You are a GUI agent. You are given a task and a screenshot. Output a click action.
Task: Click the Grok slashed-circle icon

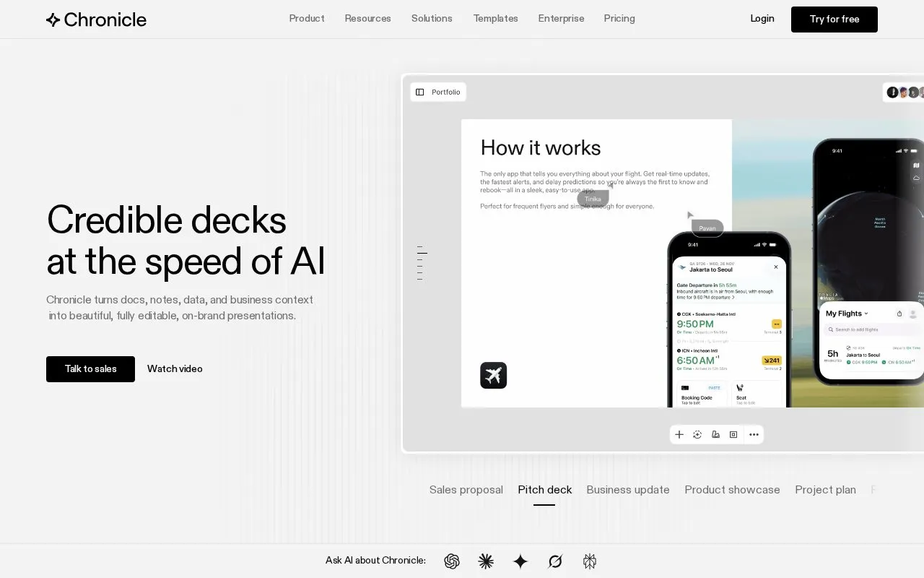pos(555,561)
